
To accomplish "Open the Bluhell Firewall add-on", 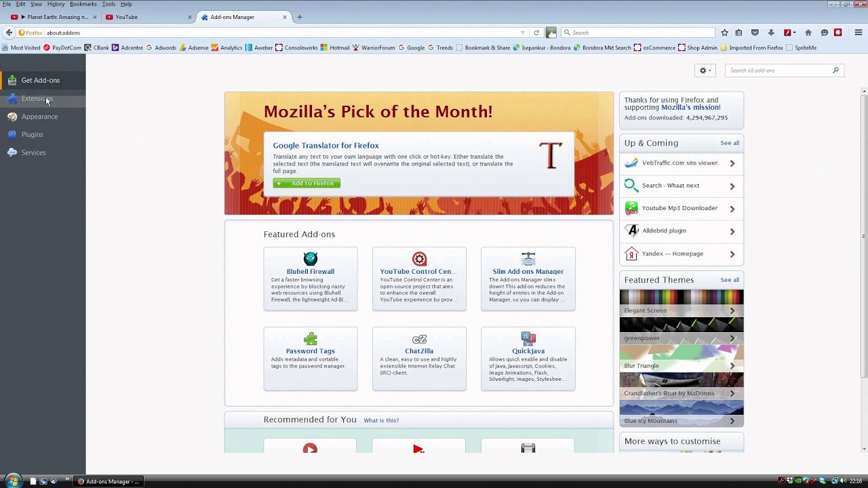I will click(311, 279).
